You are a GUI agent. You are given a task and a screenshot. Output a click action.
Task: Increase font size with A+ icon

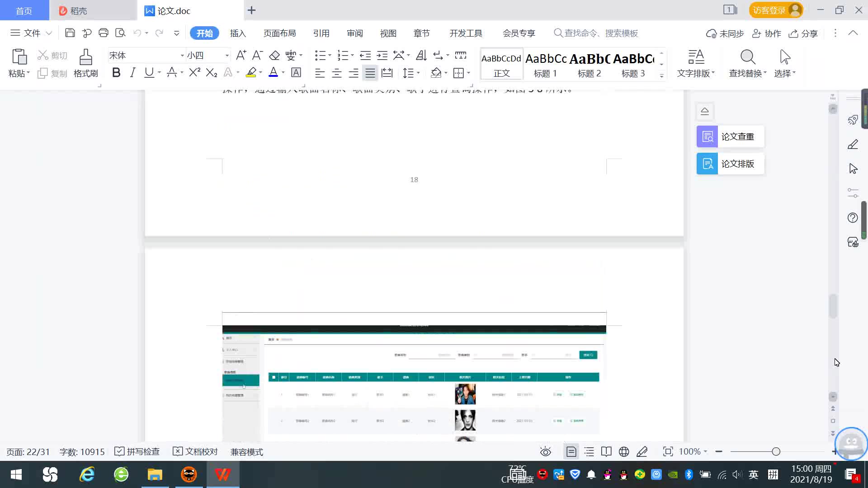[241, 56]
